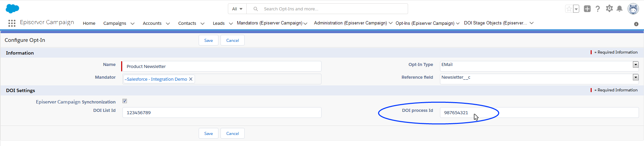
Task: Click the search magnifier icon
Action: (x=256, y=9)
